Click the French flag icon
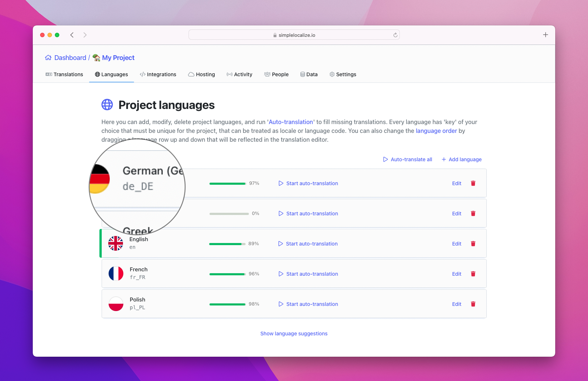The height and width of the screenshot is (381, 588). coord(116,274)
